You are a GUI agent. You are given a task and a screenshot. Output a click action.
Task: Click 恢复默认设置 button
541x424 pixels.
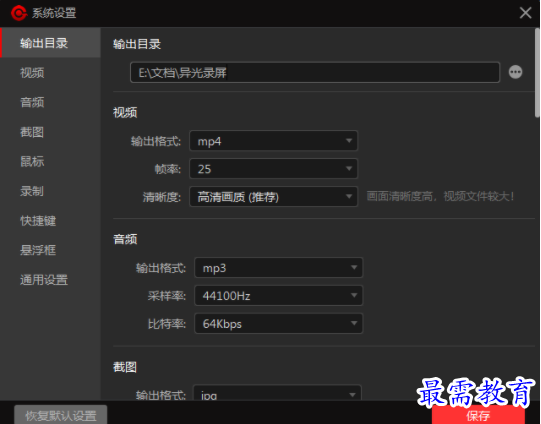point(61,415)
